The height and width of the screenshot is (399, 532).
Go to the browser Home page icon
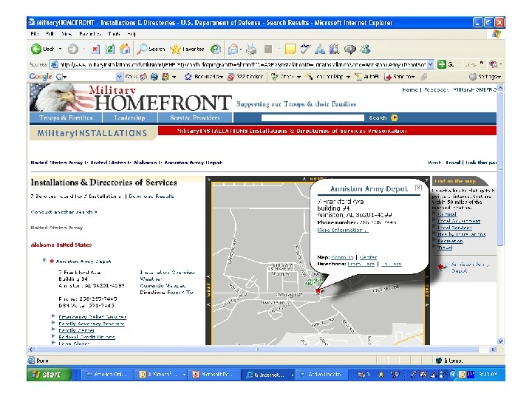pos(125,50)
